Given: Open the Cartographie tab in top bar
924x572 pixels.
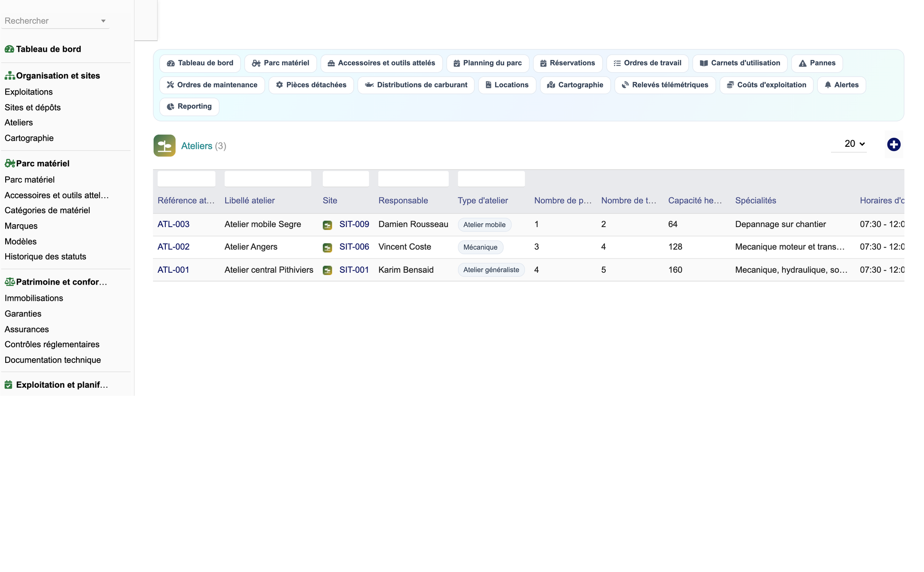Looking at the screenshot, I should click(575, 85).
